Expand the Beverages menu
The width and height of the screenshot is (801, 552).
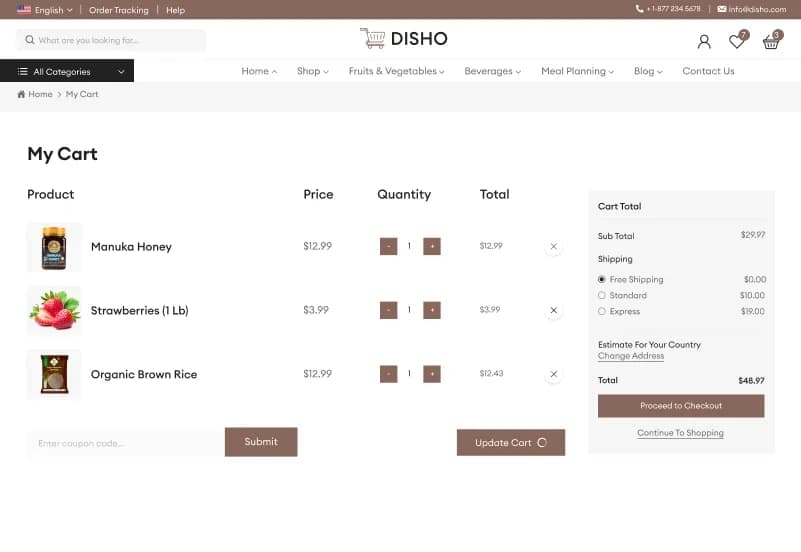(492, 71)
